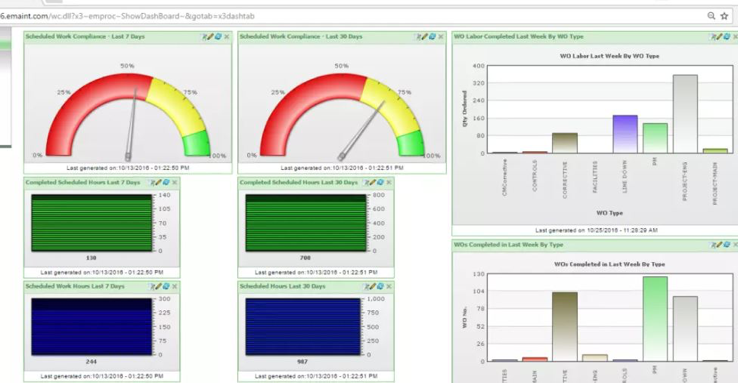The width and height of the screenshot is (738, 383).
Task: Edit the Completed Scheduled Hours Last 7 Days widget
Action: point(159,183)
